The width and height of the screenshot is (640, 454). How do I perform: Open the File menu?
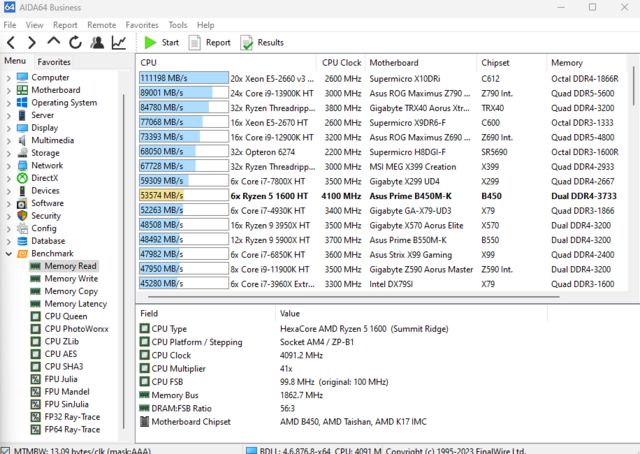click(10, 25)
